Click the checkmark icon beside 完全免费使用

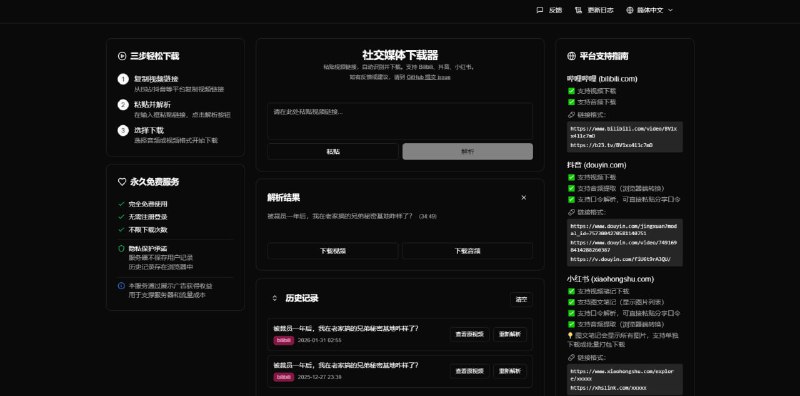pos(121,204)
